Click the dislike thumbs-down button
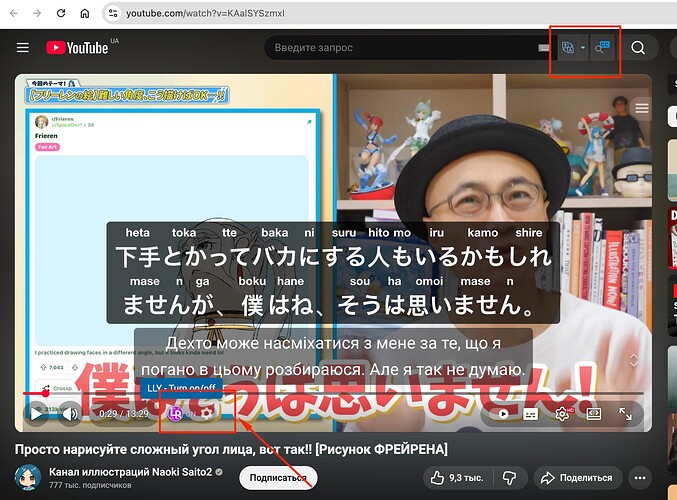677x500 pixels. point(511,477)
